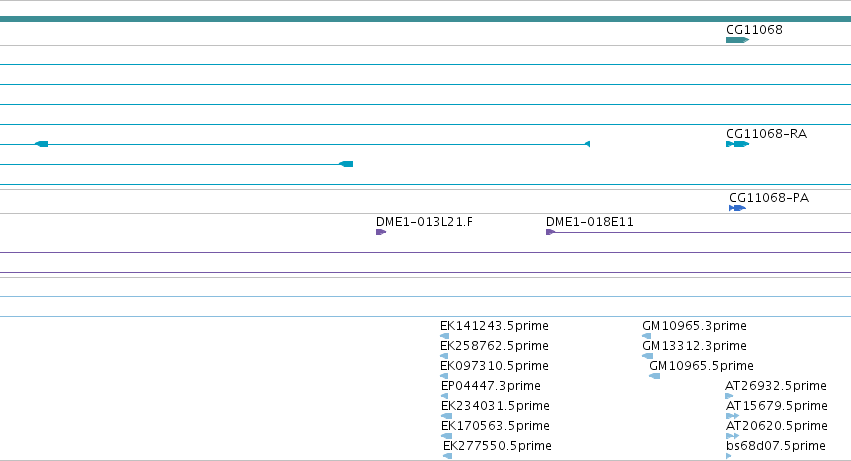The width and height of the screenshot is (851, 461).
Task: Select the EK277550.5prime EST arrow
Action: [x=447, y=456]
